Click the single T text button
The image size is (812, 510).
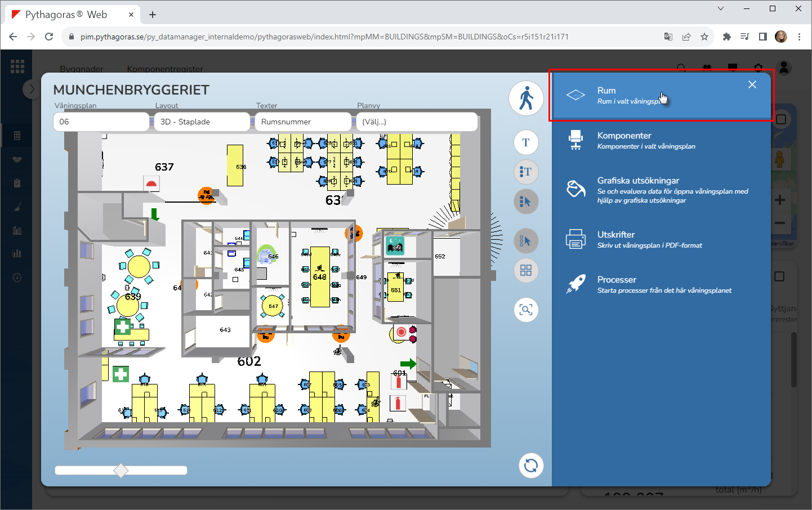(526, 142)
